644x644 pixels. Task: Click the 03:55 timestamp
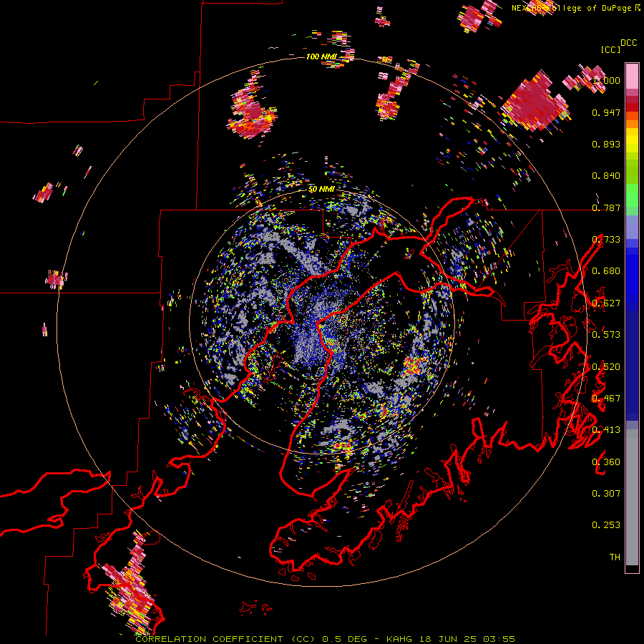499,639
